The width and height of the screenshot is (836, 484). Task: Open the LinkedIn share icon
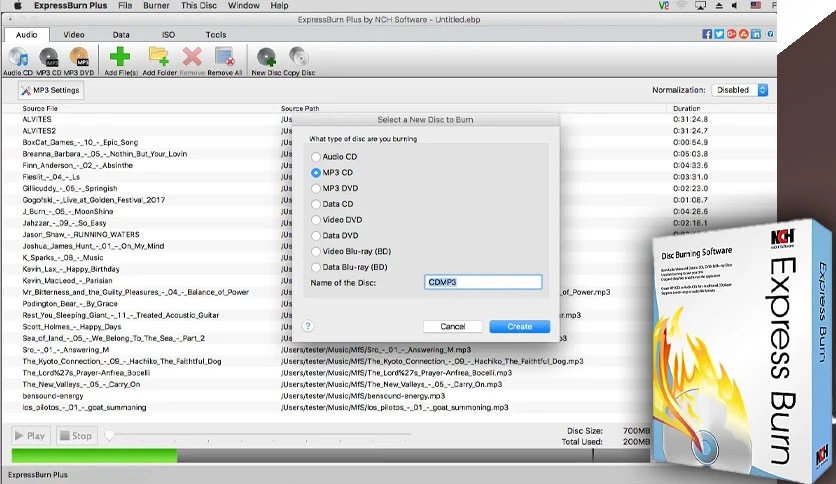[x=756, y=34]
